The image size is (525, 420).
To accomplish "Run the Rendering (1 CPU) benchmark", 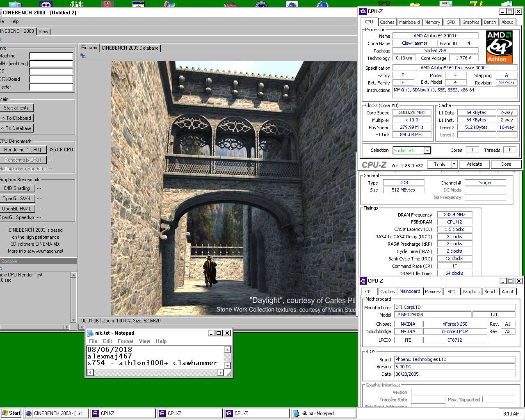I will click(x=22, y=150).
